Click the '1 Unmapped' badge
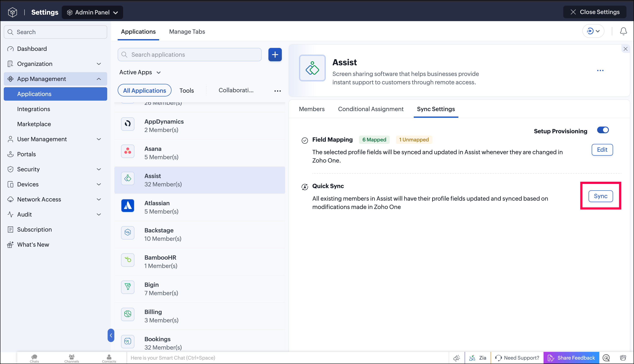634x364 pixels. (414, 140)
